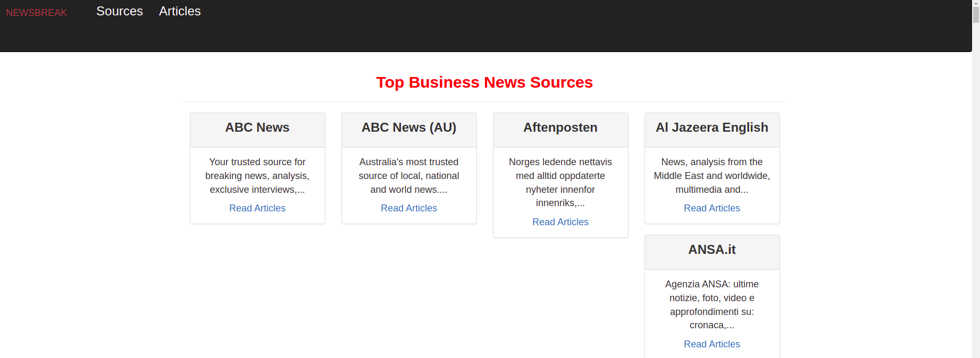The width and height of the screenshot is (980, 358).
Task: Click the ABC News (AU) card title
Action: [409, 127]
